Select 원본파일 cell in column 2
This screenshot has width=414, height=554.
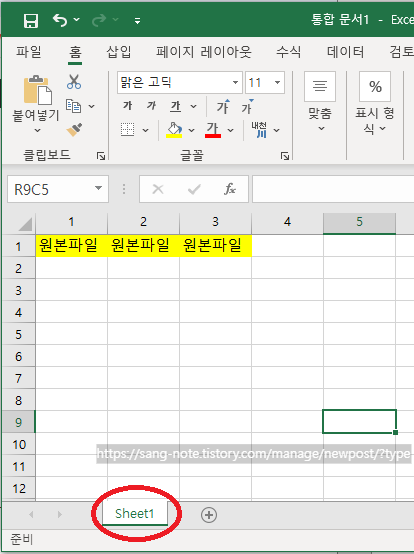[x=143, y=246]
